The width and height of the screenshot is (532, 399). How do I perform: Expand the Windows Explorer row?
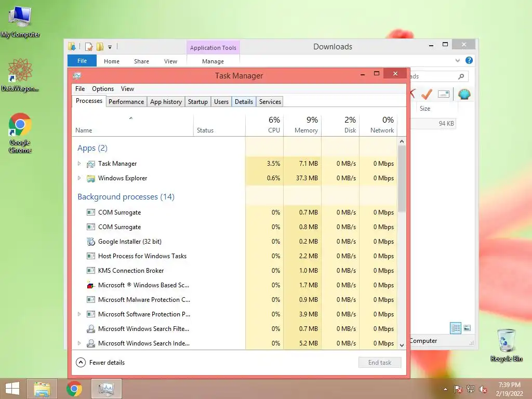pyautogui.click(x=79, y=178)
